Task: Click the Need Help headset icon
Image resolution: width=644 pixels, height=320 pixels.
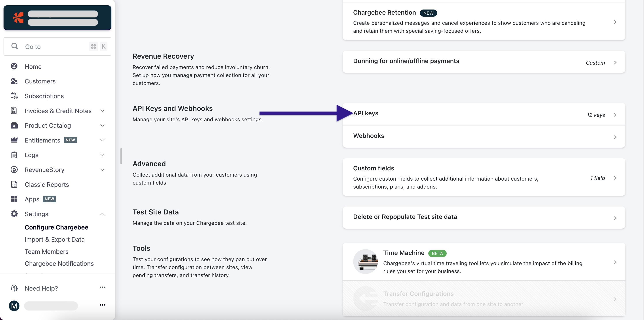Action: 14,288
